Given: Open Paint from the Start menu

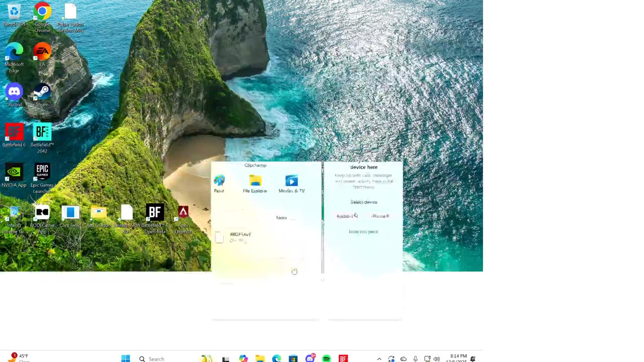Looking at the screenshot, I should click(x=219, y=184).
